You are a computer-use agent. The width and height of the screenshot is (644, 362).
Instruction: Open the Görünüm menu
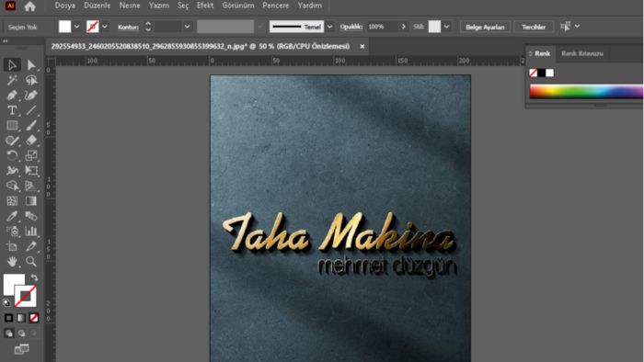point(238,6)
